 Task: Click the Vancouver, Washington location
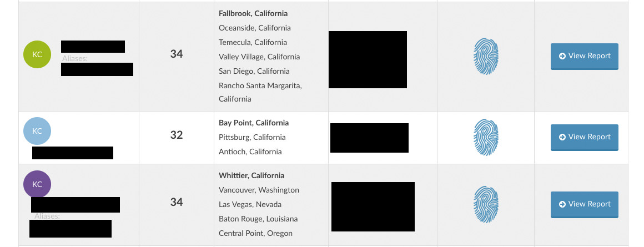coord(259,190)
